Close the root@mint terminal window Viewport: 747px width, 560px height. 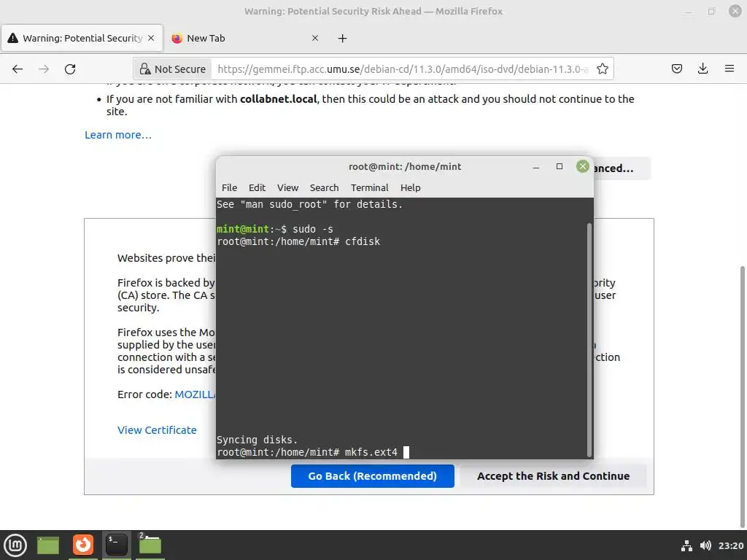click(x=582, y=166)
